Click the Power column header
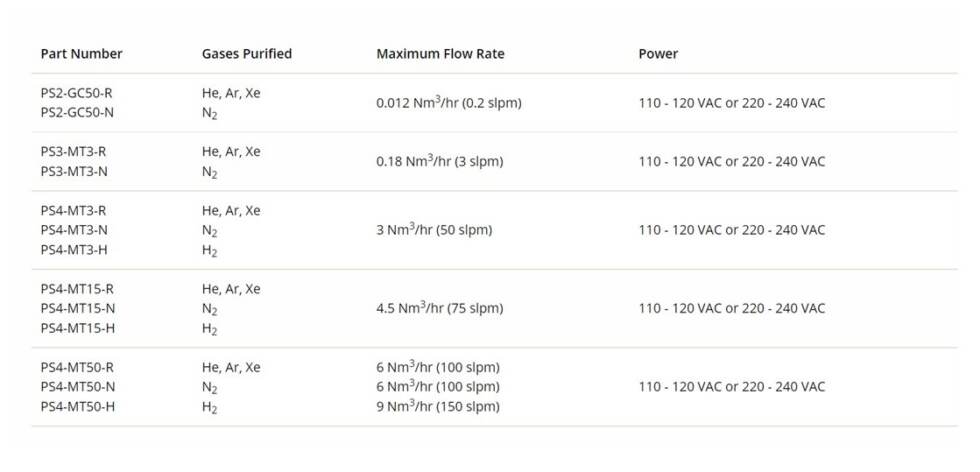This screenshot has height=472, width=980. pyautogui.click(x=658, y=54)
